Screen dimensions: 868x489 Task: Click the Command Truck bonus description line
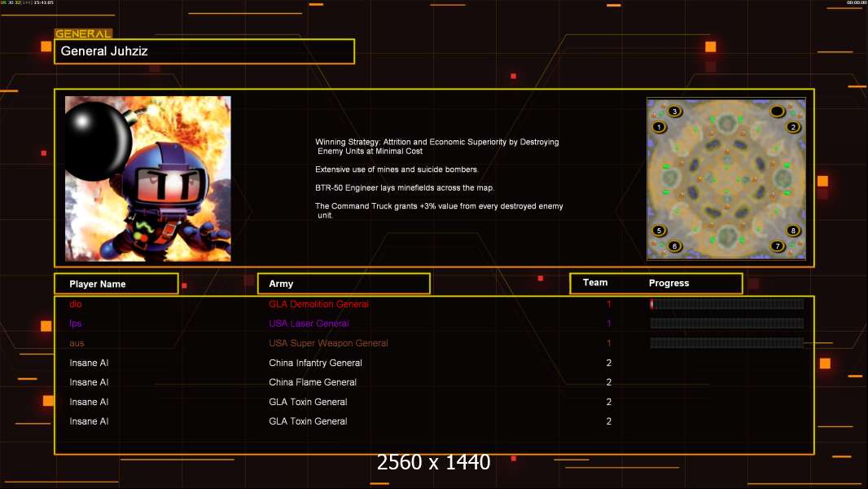click(x=439, y=210)
